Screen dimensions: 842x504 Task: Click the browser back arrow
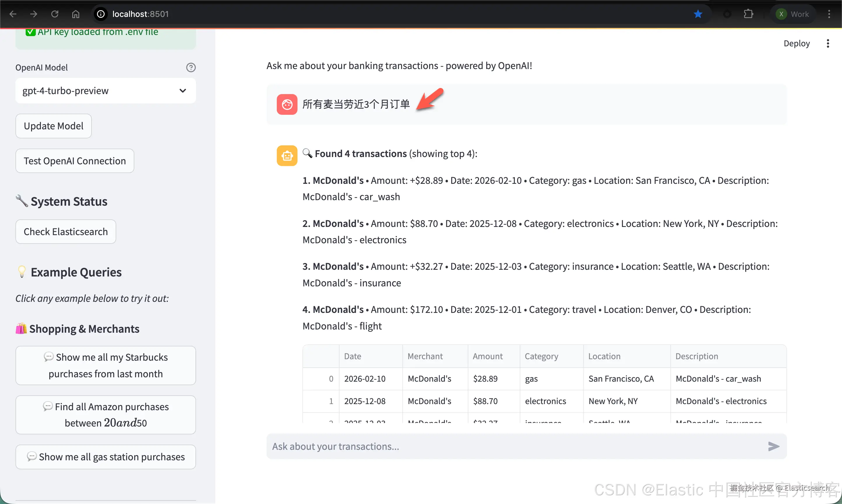13,14
